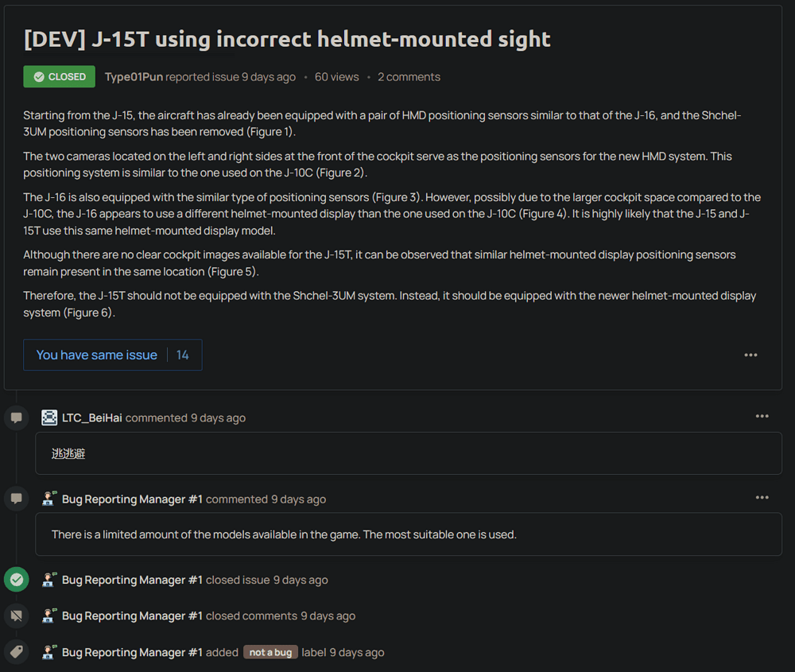Screen dimensions: 795x672
Task: Click Bug Reporting Manager #1 on the "closed issue" row
Action: (132, 580)
